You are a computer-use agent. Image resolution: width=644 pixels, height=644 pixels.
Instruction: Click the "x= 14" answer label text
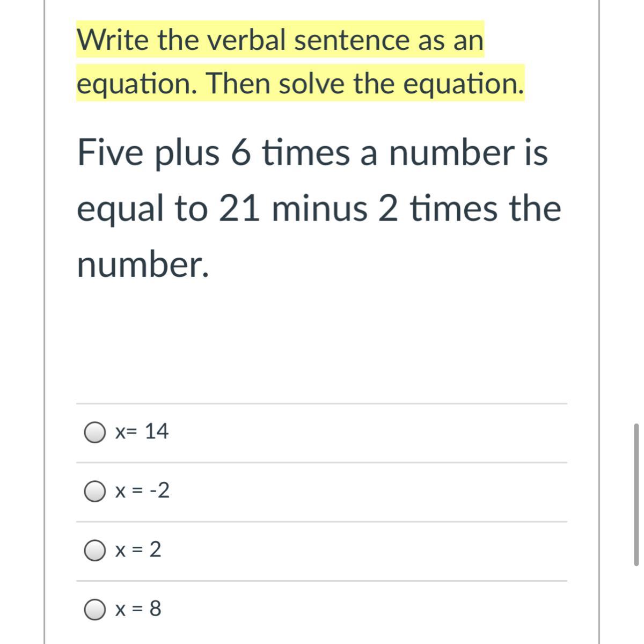click(142, 431)
